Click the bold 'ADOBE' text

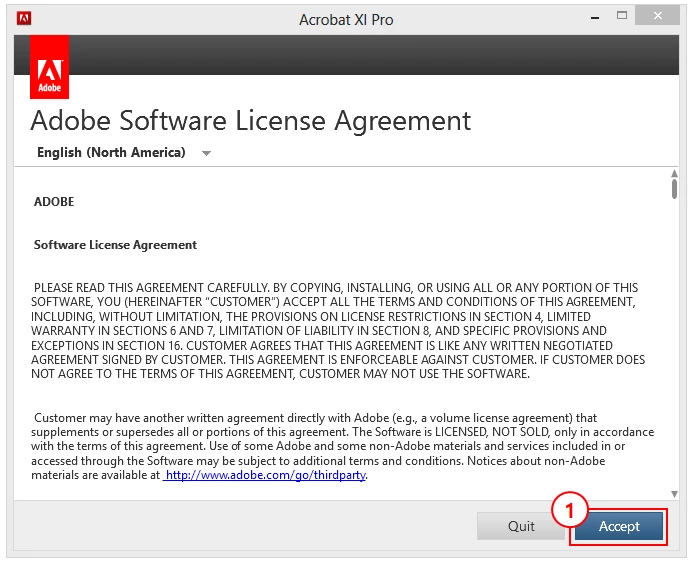pos(54,202)
